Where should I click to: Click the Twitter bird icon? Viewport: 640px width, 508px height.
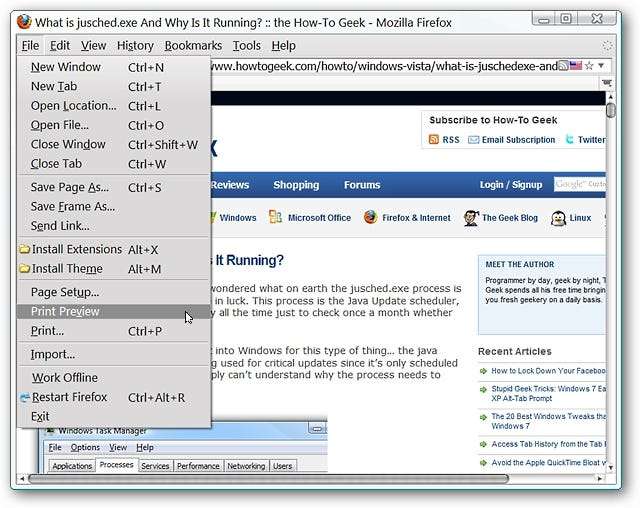coord(569,140)
